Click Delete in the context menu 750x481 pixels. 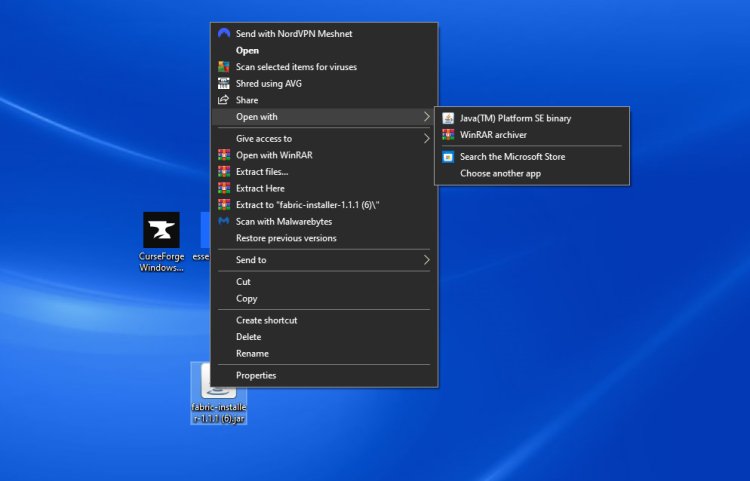248,337
